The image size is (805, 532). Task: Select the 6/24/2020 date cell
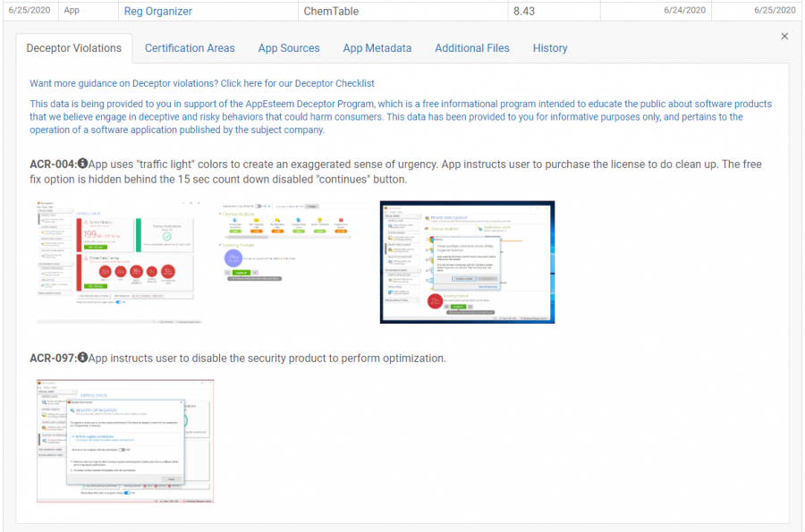pyautogui.click(x=656, y=11)
